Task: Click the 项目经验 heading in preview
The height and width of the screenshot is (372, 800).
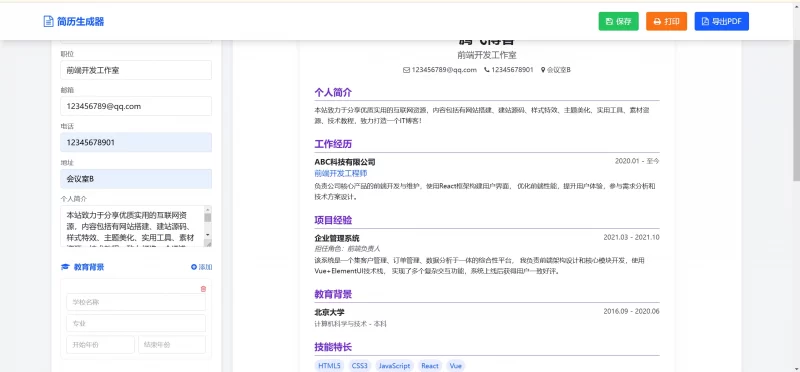Action: pos(333,220)
